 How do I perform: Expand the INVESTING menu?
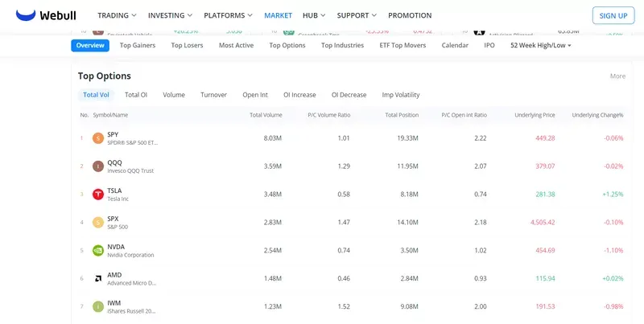tap(170, 15)
